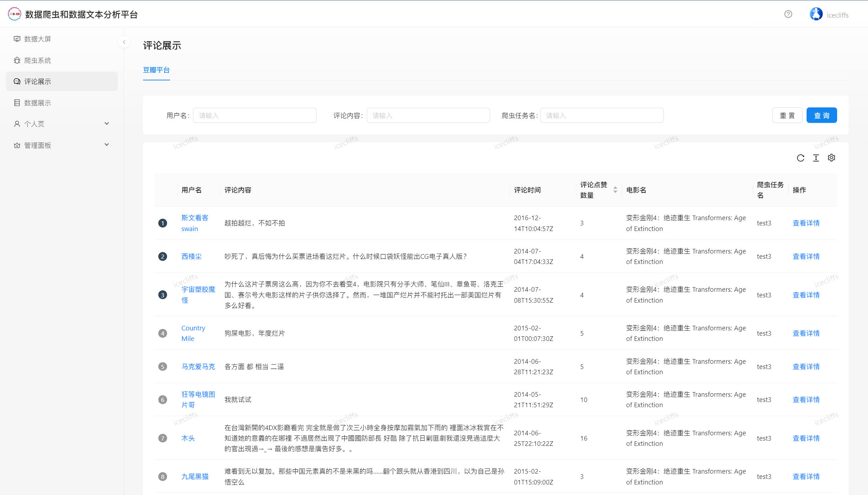Image resolution: width=868 pixels, height=495 pixels.
Task: Click the 查询 button
Action: (821, 115)
